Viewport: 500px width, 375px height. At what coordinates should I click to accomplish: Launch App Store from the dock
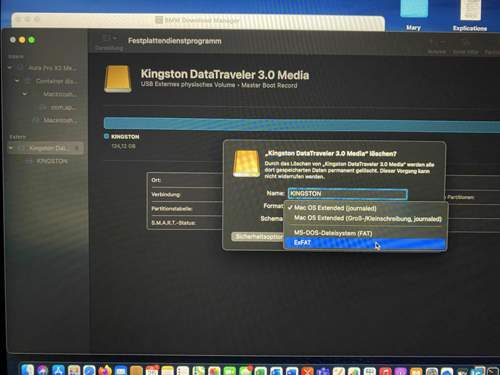coord(58,370)
